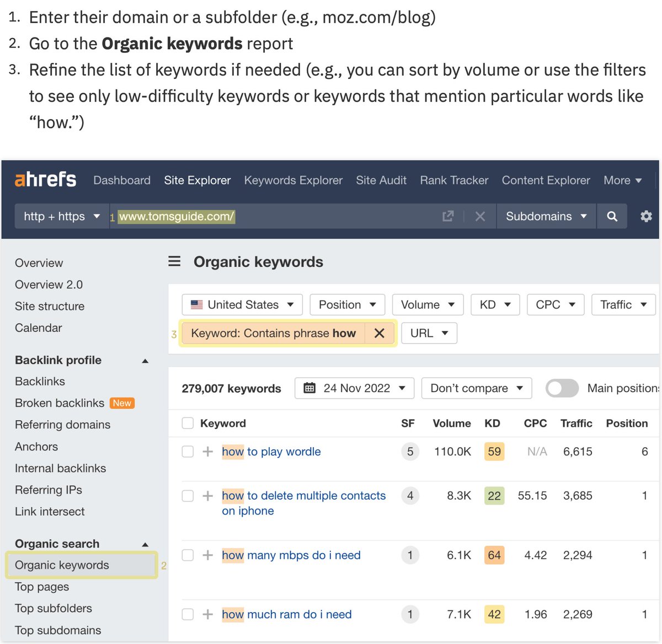Viewport: 662px width, 644px height.
Task: Check the how much ram do i need row
Action: pyautogui.click(x=188, y=614)
